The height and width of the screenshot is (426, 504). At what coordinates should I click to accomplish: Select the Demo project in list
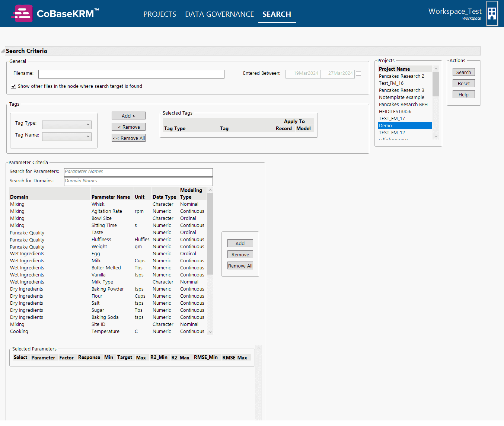tap(405, 126)
